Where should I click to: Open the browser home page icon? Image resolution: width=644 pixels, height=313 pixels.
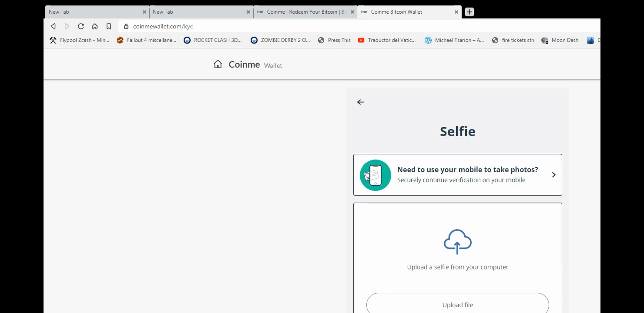[x=95, y=26]
